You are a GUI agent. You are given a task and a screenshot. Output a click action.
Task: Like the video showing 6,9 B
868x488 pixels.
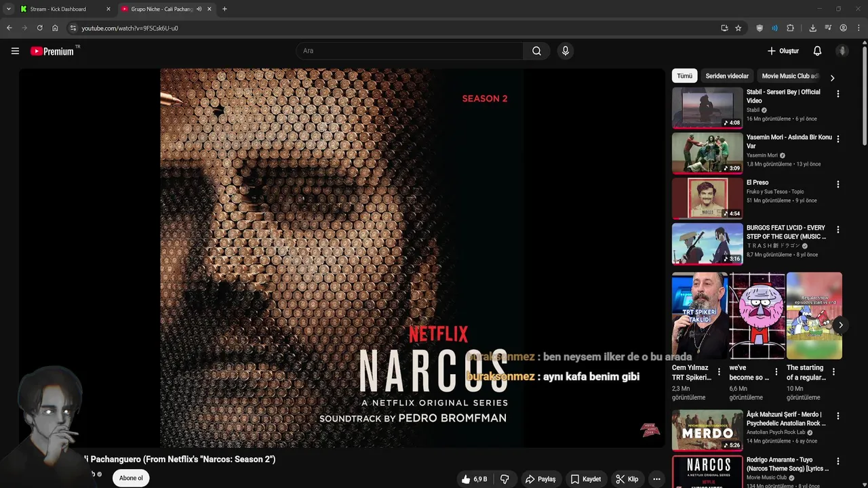[x=475, y=479]
